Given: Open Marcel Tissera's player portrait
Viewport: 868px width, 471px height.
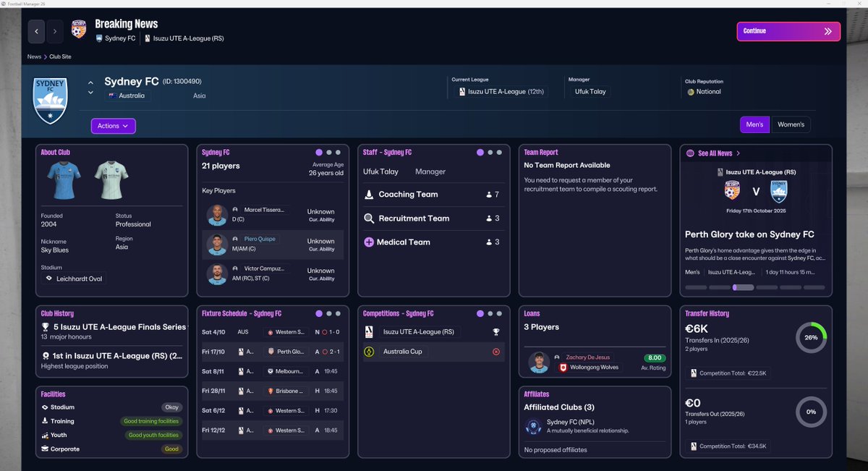Looking at the screenshot, I should (x=216, y=215).
